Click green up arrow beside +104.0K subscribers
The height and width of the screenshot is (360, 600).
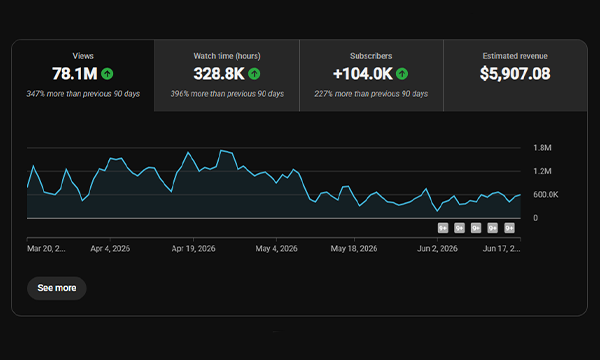tap(402, 73)
